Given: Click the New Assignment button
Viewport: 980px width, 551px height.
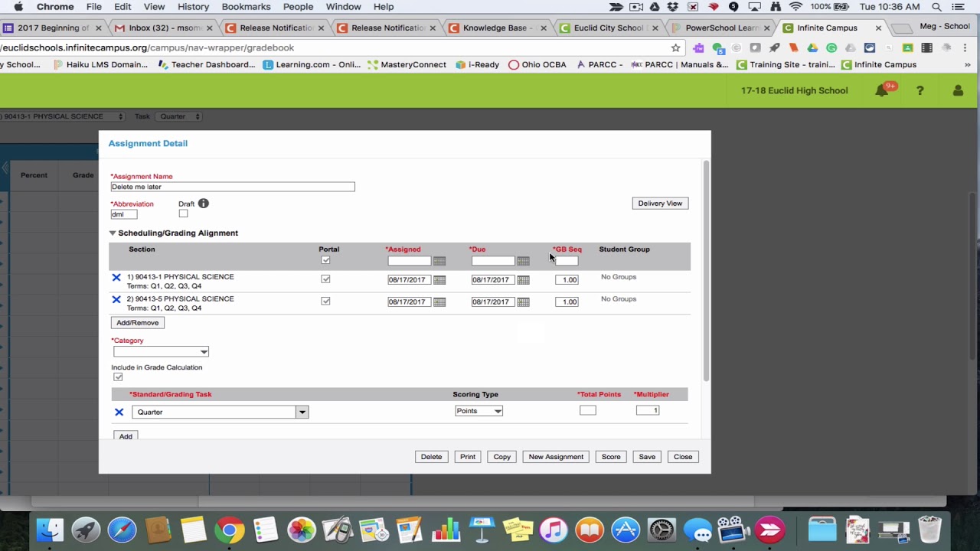Looking at the screenshot, I should pos(556,457).
